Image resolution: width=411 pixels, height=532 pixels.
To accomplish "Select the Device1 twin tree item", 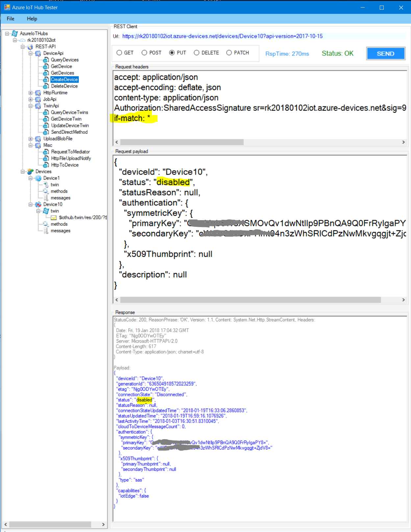I will [x=55, y=185].
